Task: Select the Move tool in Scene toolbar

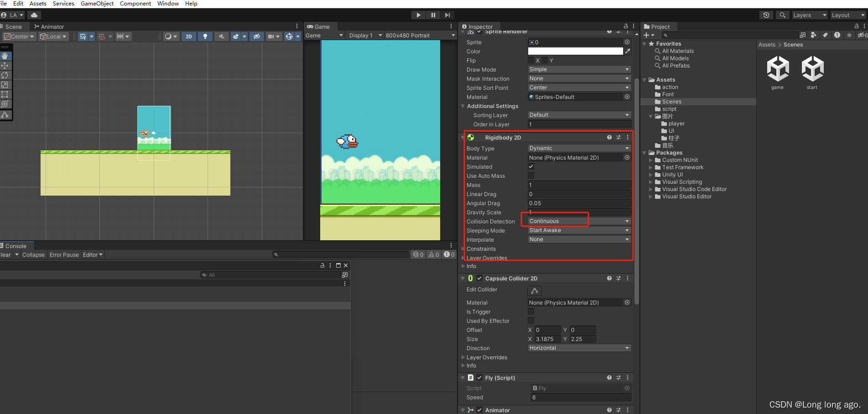Action: (x=5, y=66)
